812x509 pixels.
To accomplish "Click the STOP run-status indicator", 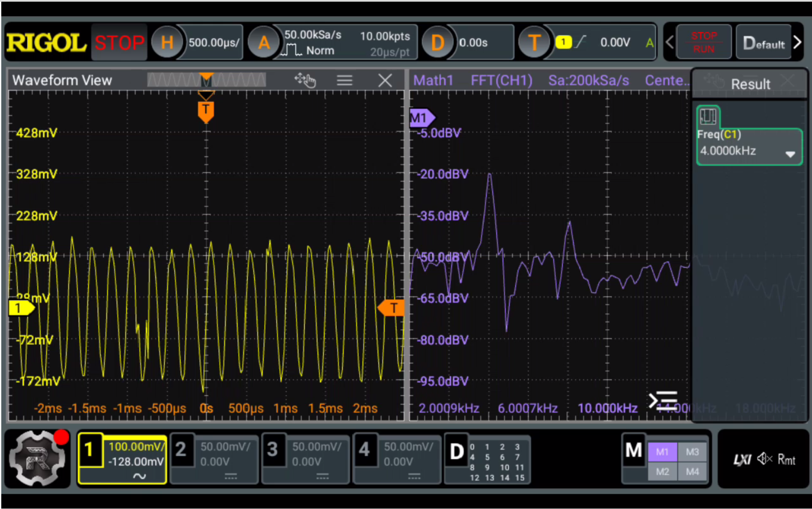I will click(x=119, y=43).
